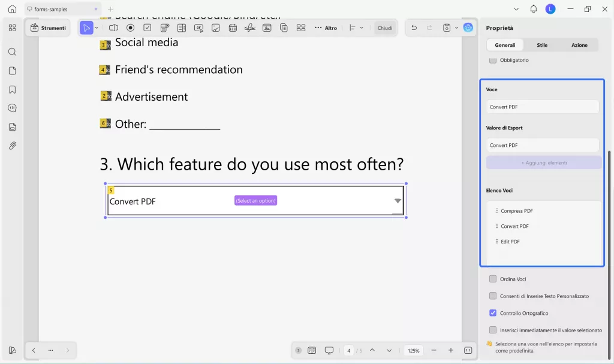Click the Aggiungi elementi button
Screen dimensions: 614x364
543,163
